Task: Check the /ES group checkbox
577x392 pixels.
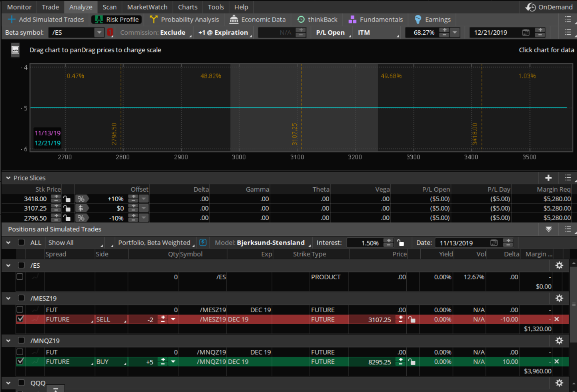Action: tap(21, 265)
